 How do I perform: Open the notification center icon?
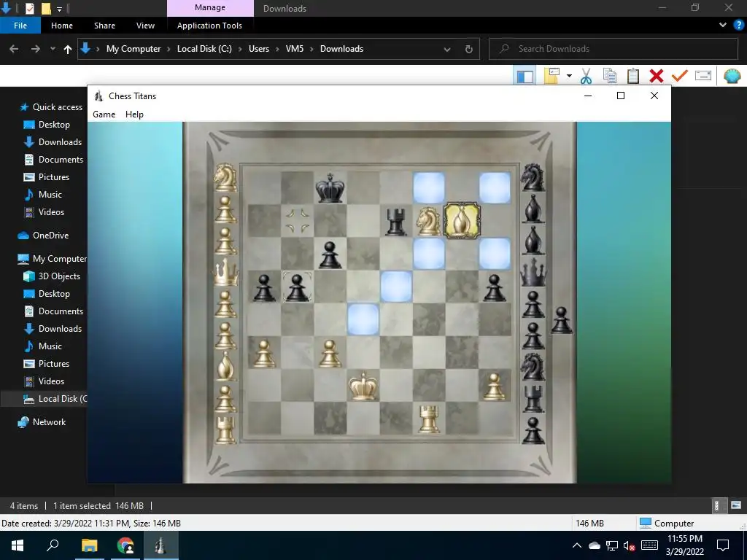click(x=723, y=545)
